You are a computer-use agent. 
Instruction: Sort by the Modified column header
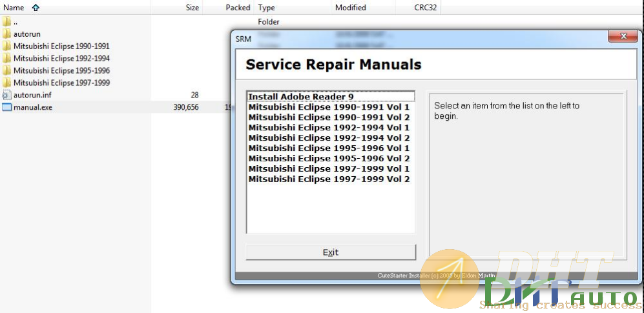pos(364,7)
